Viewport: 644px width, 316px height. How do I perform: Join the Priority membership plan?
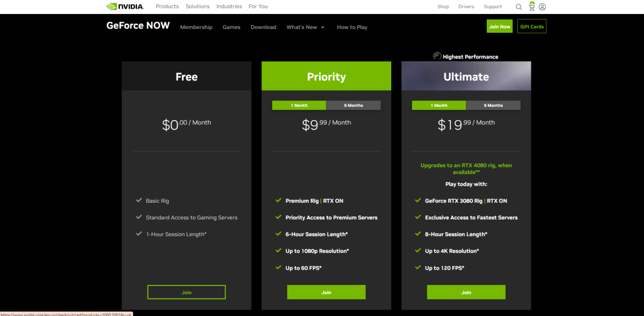tap(326, 292)
